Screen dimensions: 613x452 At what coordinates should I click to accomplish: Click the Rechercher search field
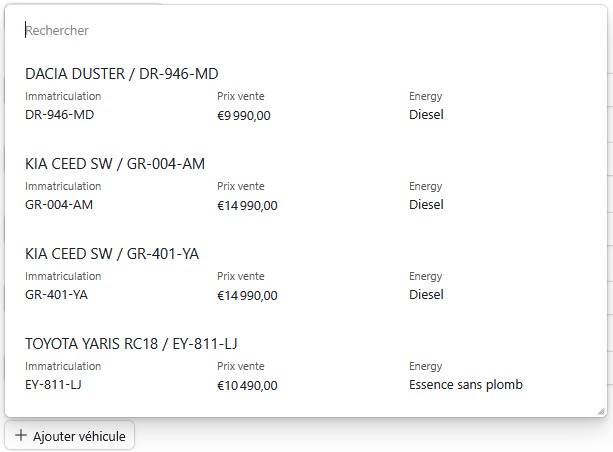[300, 31]
